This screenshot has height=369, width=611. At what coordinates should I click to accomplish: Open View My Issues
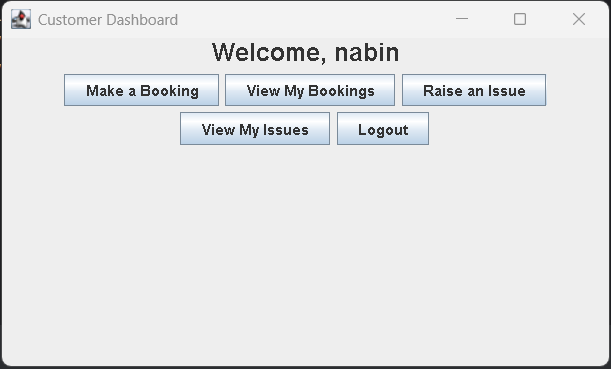[x=255, y=129]
